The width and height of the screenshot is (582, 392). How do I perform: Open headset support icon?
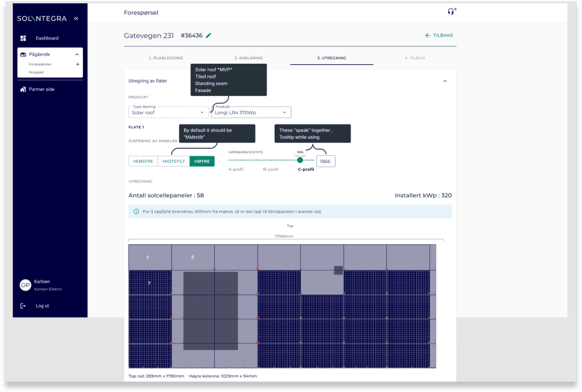[450, 12]
